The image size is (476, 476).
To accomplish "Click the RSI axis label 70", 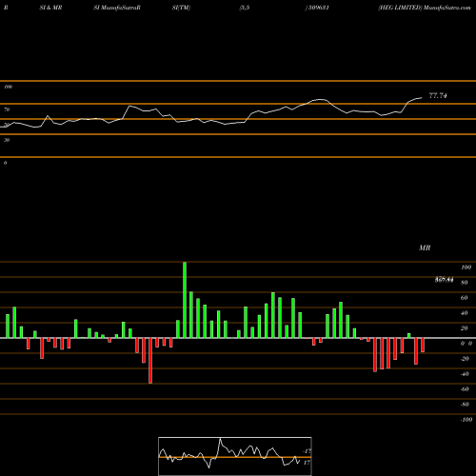I will pyautogui.click(x=7, y=109).
